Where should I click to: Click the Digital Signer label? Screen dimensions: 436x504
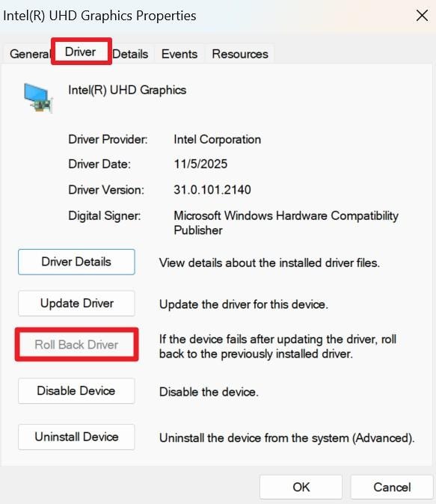(x=104, y=215)
